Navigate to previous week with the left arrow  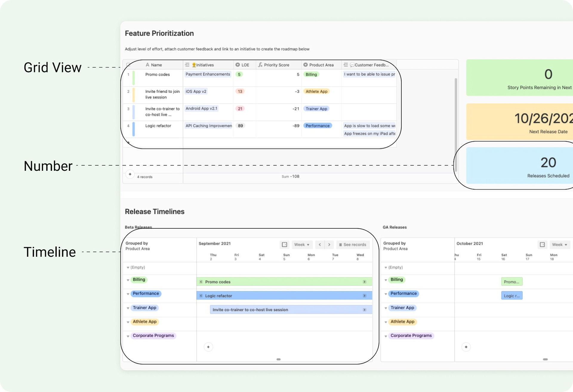(320, 245)
